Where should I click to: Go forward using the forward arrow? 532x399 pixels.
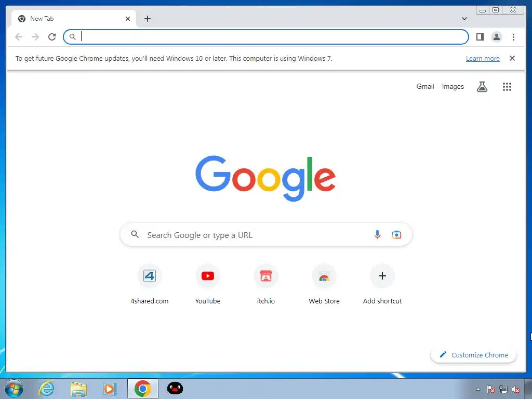35,37
